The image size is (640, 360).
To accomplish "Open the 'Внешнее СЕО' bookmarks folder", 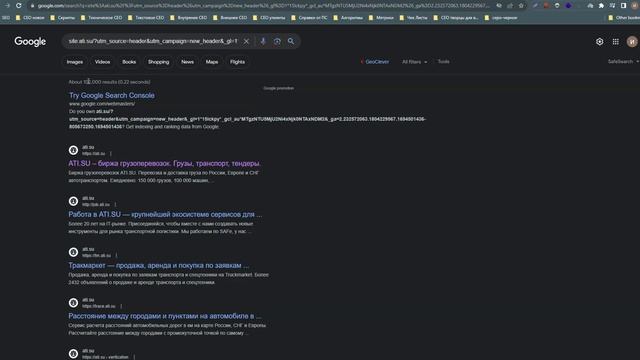I will point(230,18).
